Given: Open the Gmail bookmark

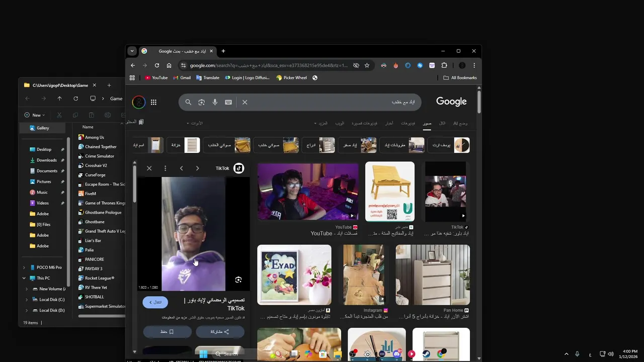Looking at the screenshot, I should [182, 78].
